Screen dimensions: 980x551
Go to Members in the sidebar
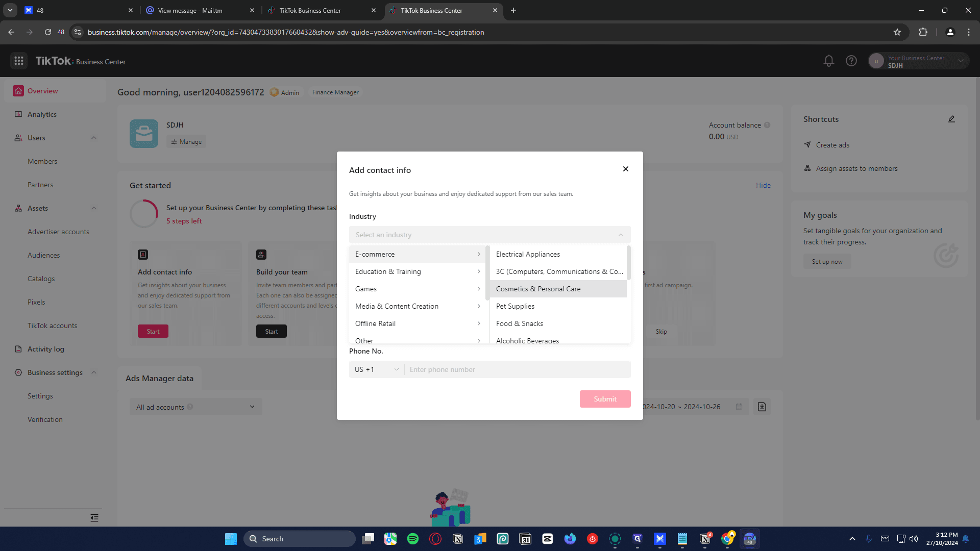[42, 161]
